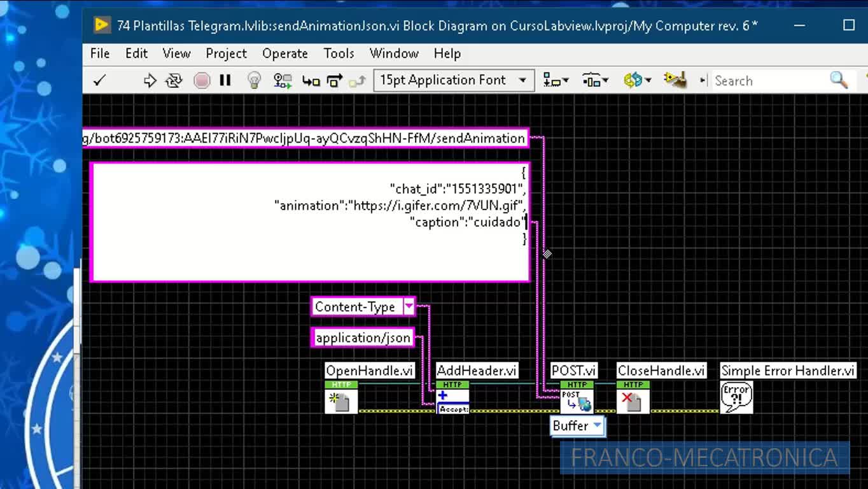The image size is (868, 489).
Task: Toggle Highlight Execution light bulb
Action: (255, 80)
